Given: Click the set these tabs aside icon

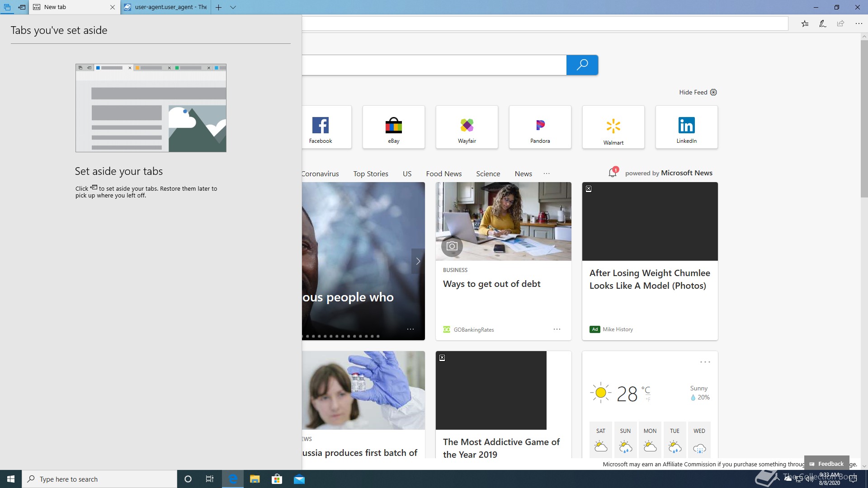Looking at the screenshot, I should click(22, 7).
